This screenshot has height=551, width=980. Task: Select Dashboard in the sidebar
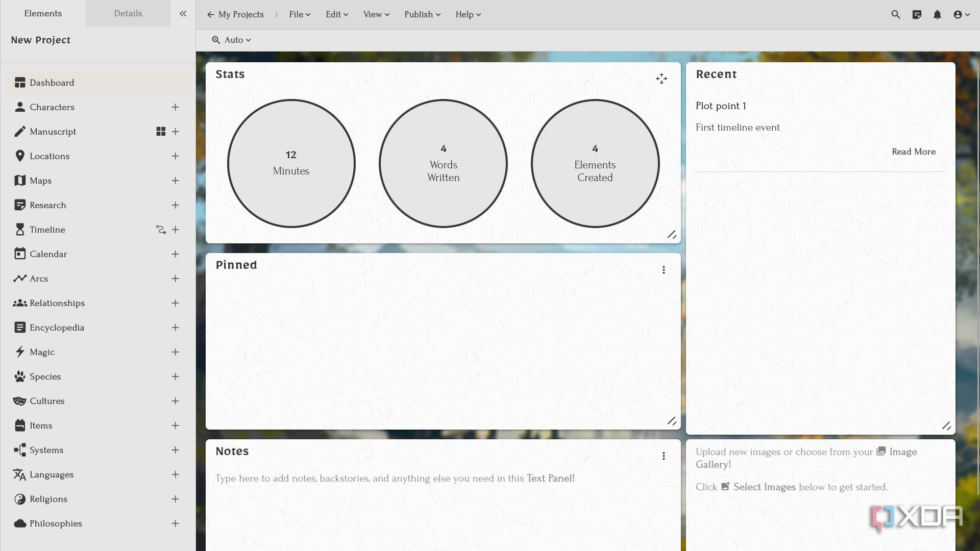tap(98, 83)
